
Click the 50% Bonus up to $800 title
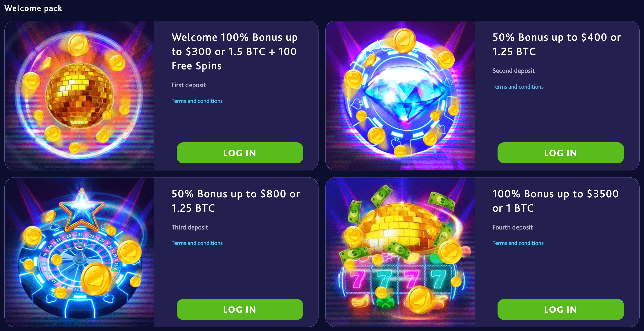coord(236,201)
